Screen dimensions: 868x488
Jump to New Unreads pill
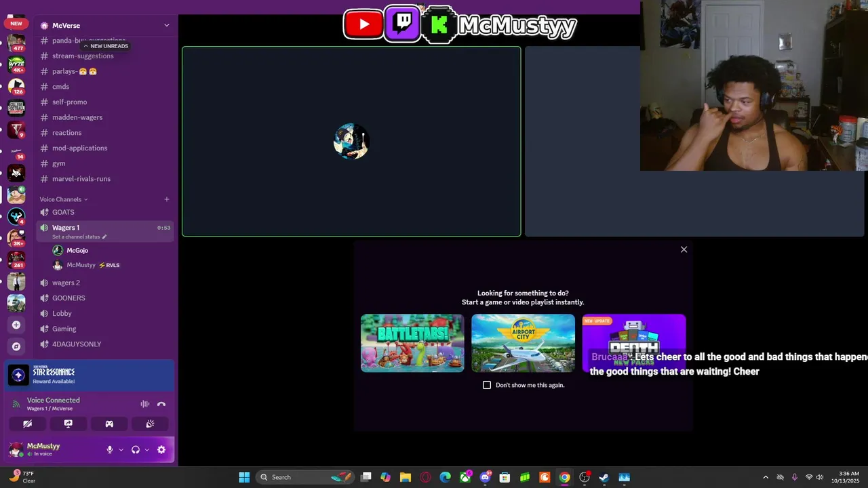(x=106, y=46)
